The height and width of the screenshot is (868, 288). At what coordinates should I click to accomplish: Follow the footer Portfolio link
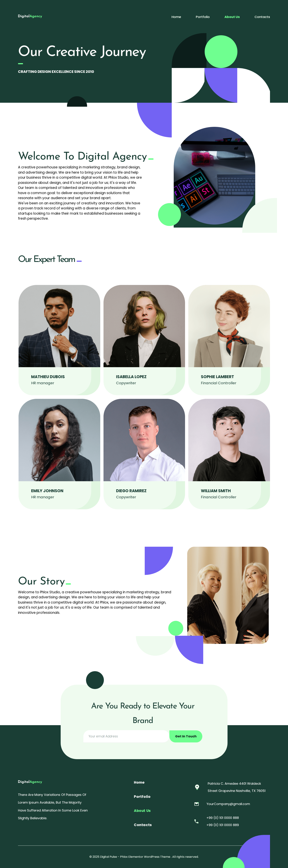(x=142, y=797)
